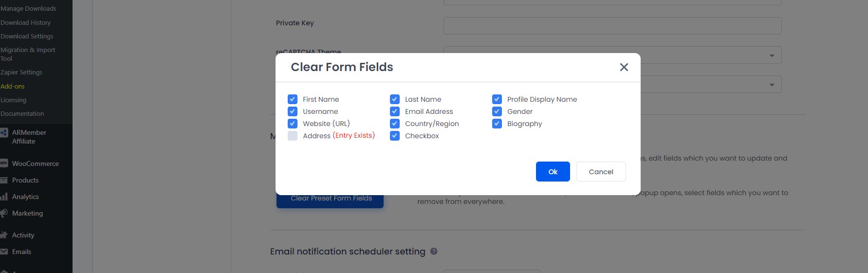This screenshot has width=868, height=273.
Task: Check the Address field checkbox
Action: pyautogui.click(x=293, y=136)
